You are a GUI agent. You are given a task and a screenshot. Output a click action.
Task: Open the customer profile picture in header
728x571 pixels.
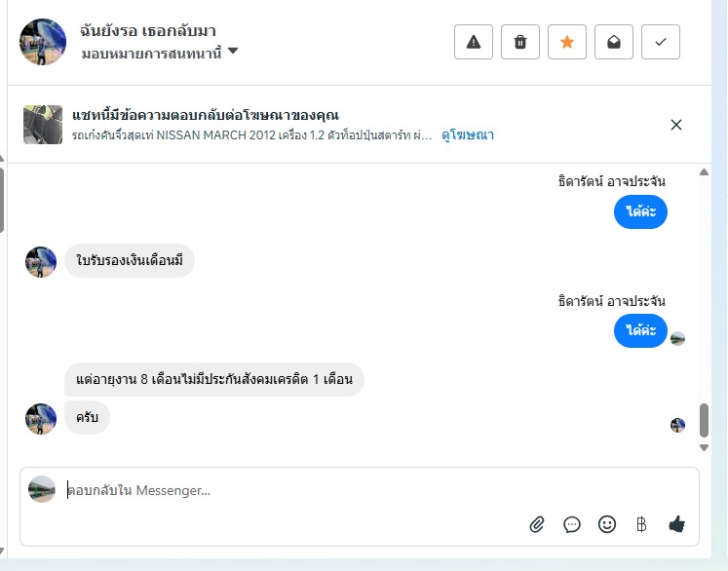(x=43, y=42)
